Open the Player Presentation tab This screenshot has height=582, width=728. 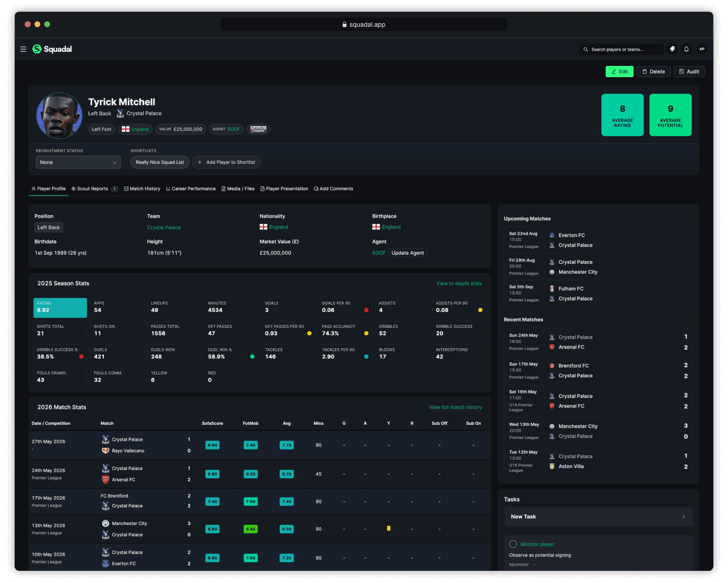(284, 189)
